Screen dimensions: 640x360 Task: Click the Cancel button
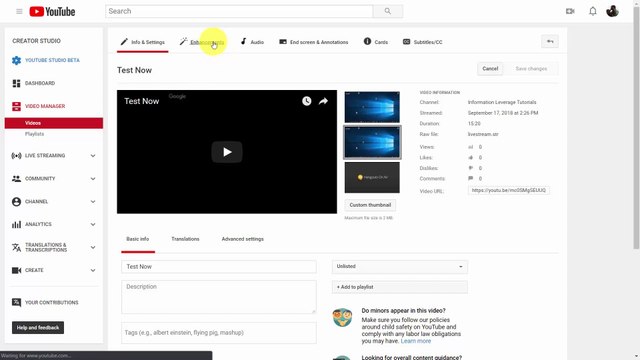click(490, 69)
